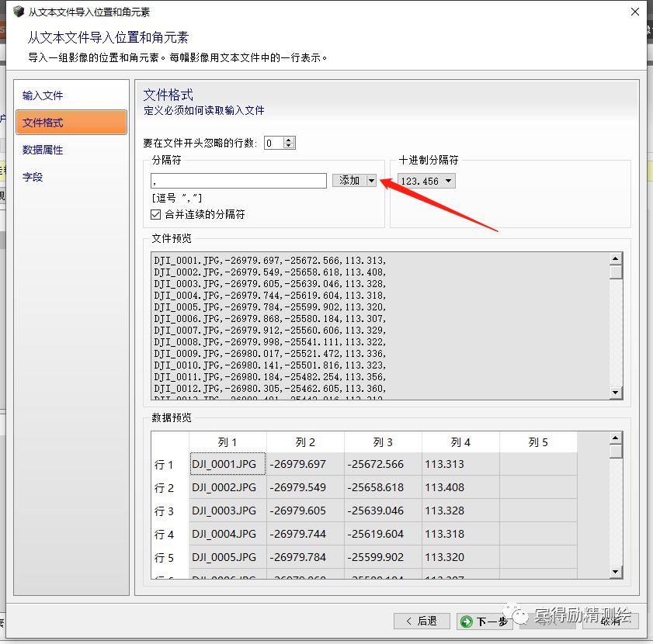This screenshot has width=653, height=644.
Task: Switch to the 字段 step
Action: tap(33, 177)
